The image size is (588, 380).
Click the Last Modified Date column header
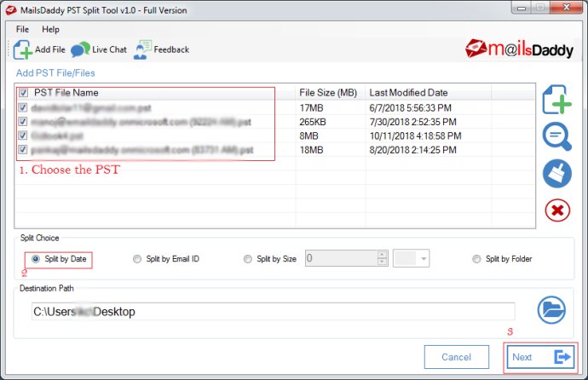pyautogui.click(x=408, y=93)
